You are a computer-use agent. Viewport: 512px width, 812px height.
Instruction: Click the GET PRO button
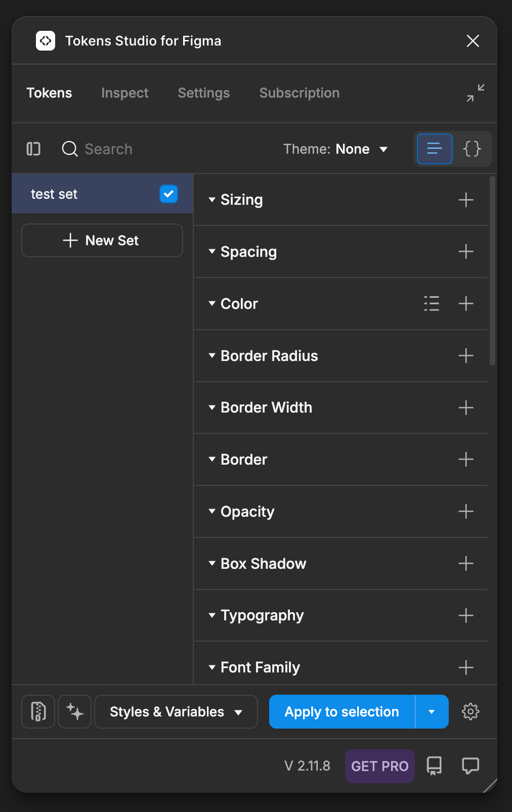pyautogui.click(x=380, y=766)
